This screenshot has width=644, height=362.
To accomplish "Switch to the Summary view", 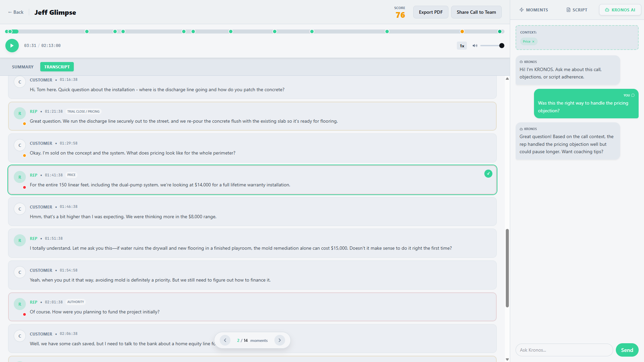I will click(x=23, y=67).
